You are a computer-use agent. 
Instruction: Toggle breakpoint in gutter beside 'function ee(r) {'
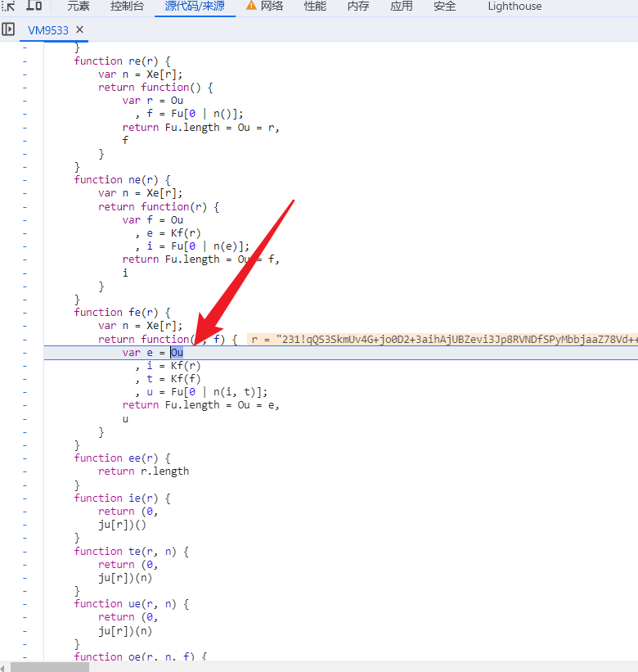(24, 458)
